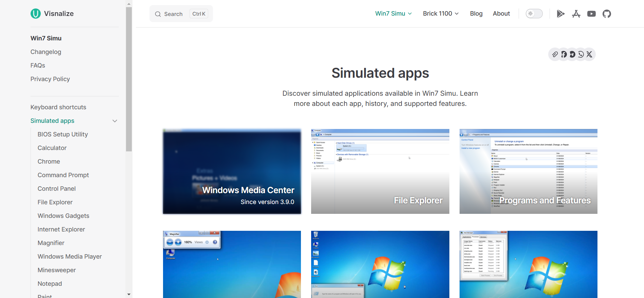Share page via WhatsApp icon
The image size is (644, 298).
tap(581, 54)
